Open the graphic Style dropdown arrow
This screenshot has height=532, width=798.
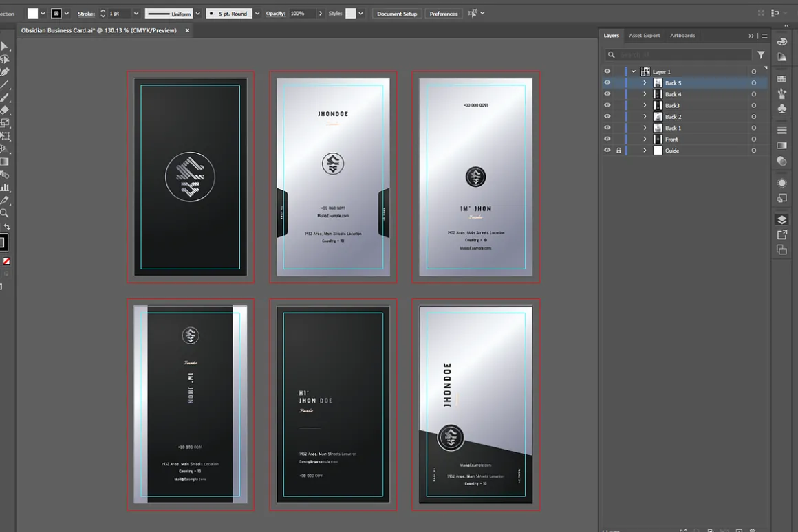coord(360,14)
